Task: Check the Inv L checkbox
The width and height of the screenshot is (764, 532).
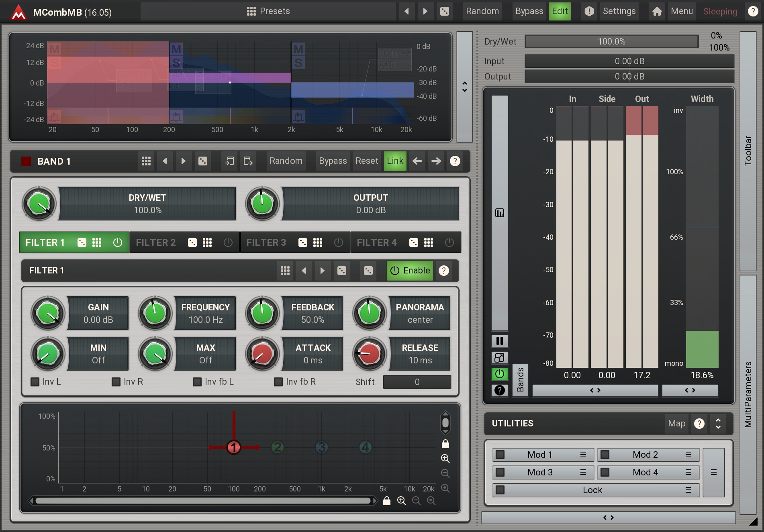Action: click(x=35, y=382)
